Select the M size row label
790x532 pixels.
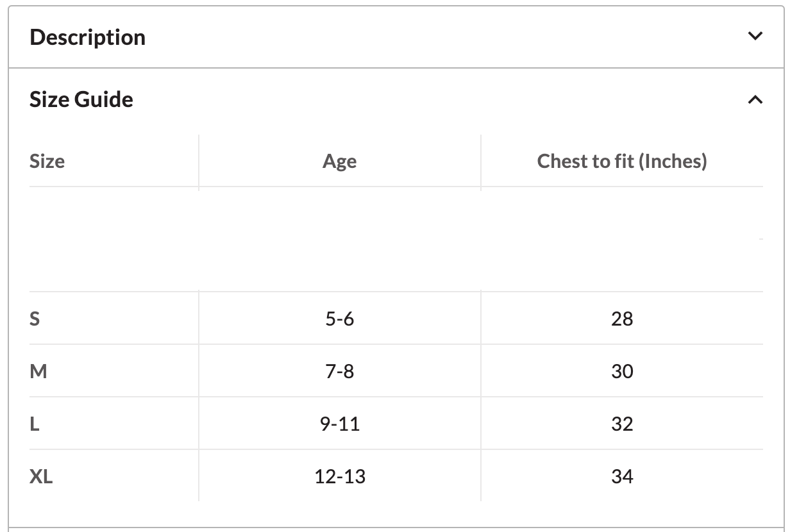[38, 371]
